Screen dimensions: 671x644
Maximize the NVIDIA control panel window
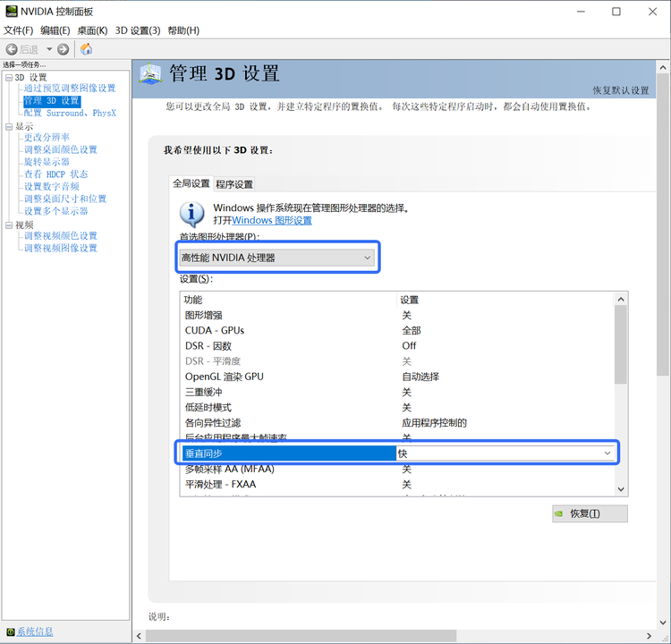pos(616,12)
